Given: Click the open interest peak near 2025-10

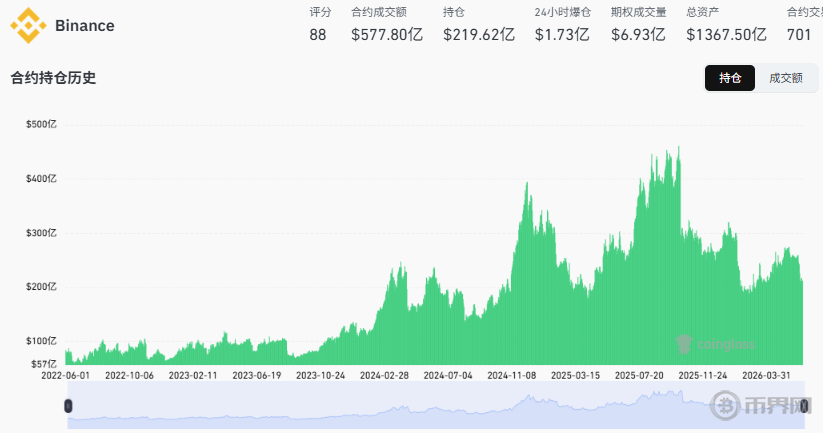Looking at the screenshot, I should tap(679, 149).
